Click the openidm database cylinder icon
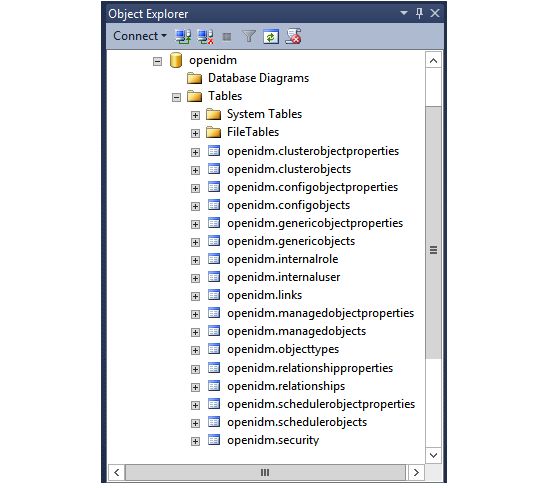Viewport: 557px width, 488px height. coord(176,60)
